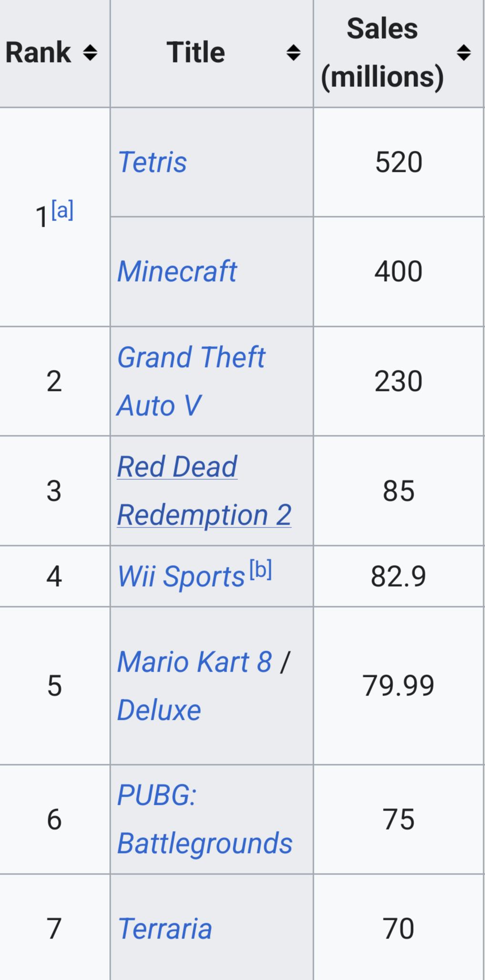Click the Rank column header text
This screenshot has width=485, height=980.
click(38, 53)
